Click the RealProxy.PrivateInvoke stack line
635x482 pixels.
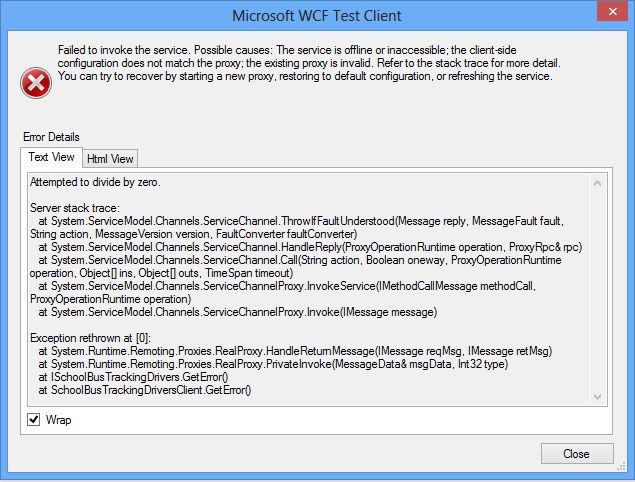[273, 364]
